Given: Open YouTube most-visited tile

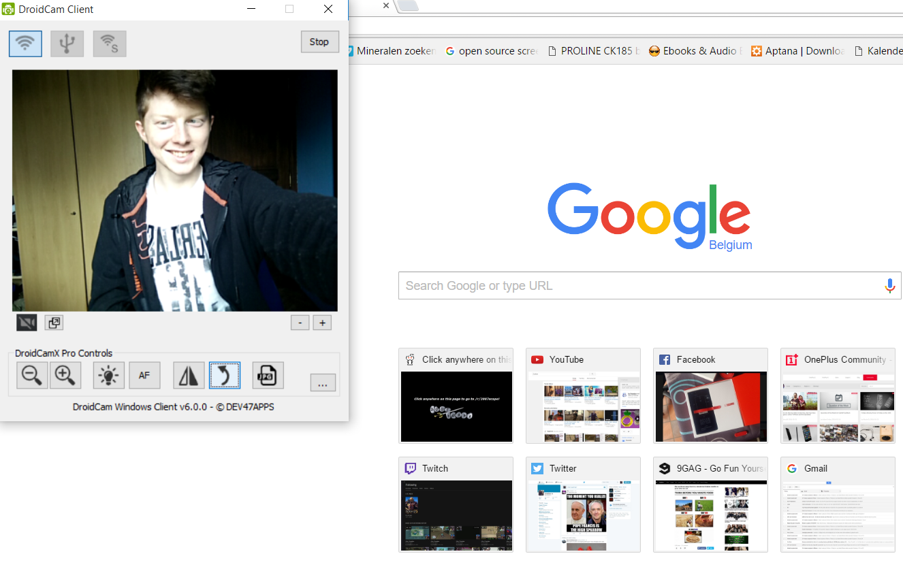Looking at the screenshot, I should coord(584,395).
